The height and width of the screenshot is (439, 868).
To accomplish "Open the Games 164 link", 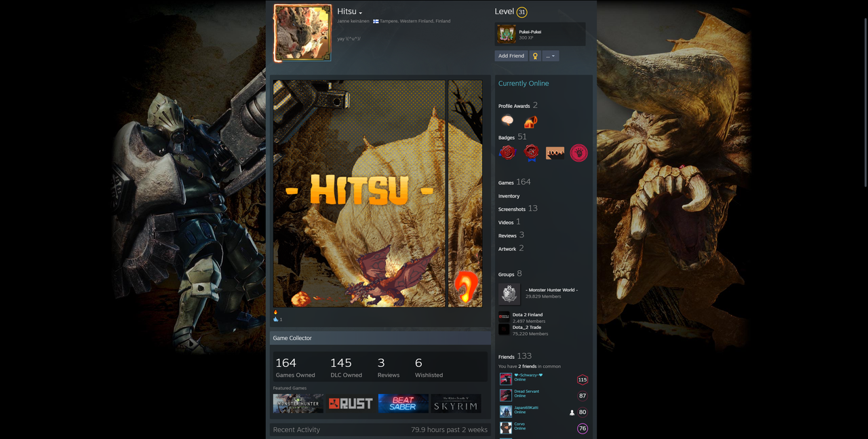I will (x=515, y=182).
